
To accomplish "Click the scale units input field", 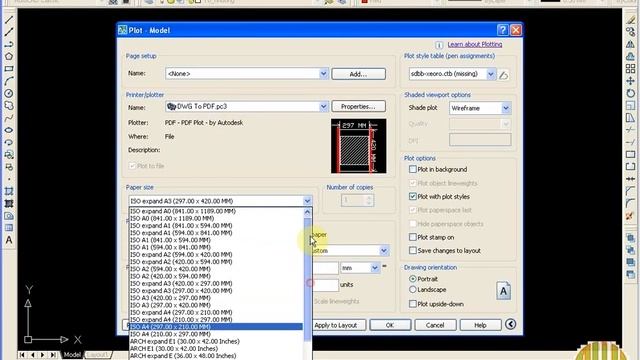I will tap(325, 285).
